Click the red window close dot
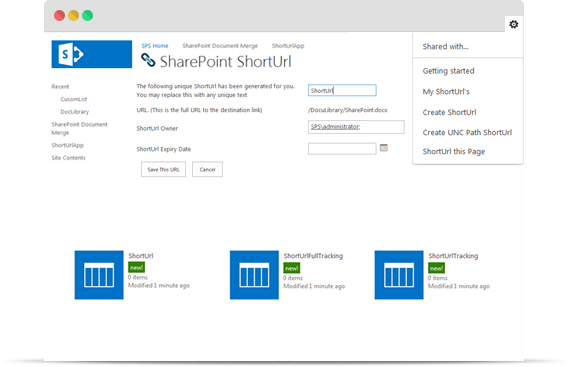569x367 pixels. (60, 16)
